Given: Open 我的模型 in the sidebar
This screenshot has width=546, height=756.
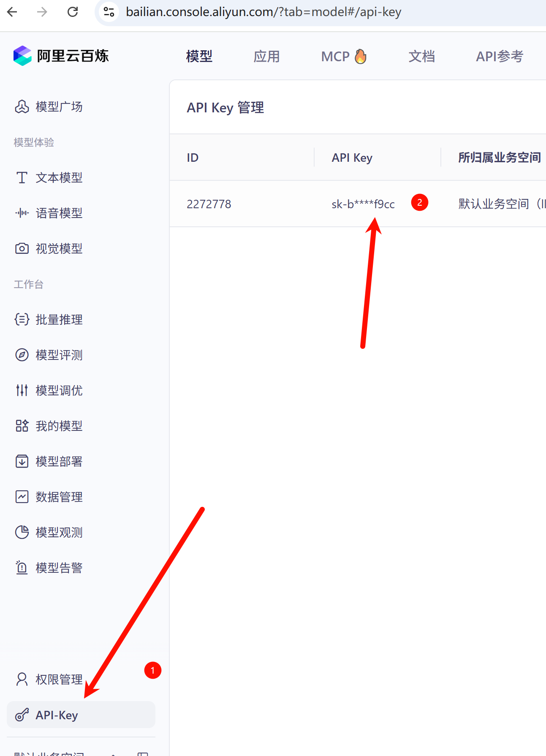Looking at the screenshot, I should 49,426.
